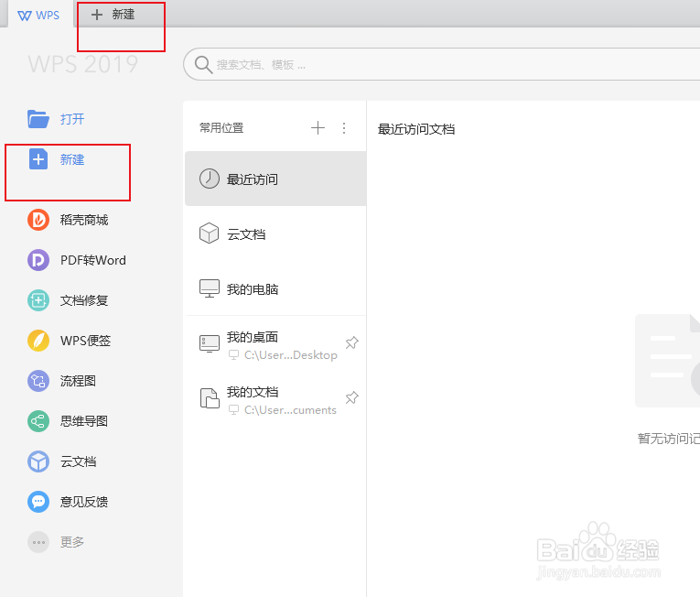Add a location with the 常用位置 plus icon

coord(318,128)
